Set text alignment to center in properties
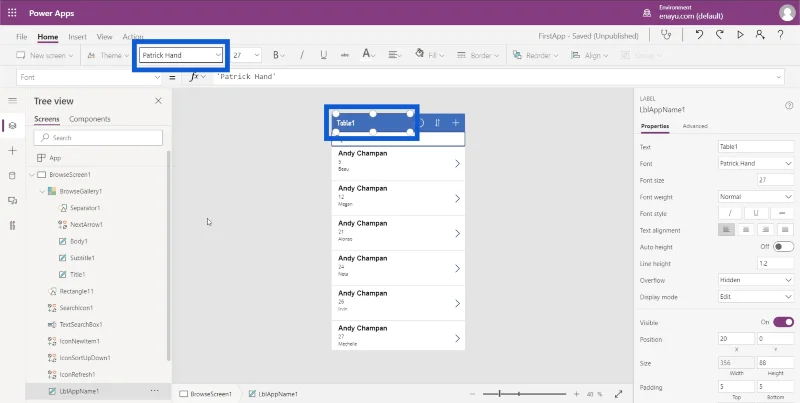 click(746, 230)
